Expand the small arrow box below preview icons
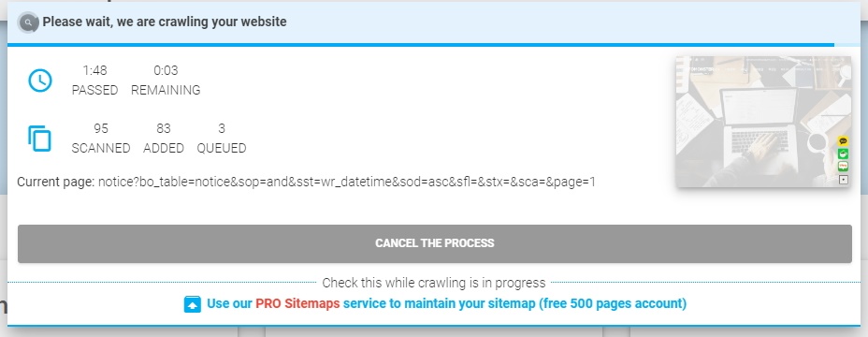The image size is (868, 337). click(x=843, y=180)
